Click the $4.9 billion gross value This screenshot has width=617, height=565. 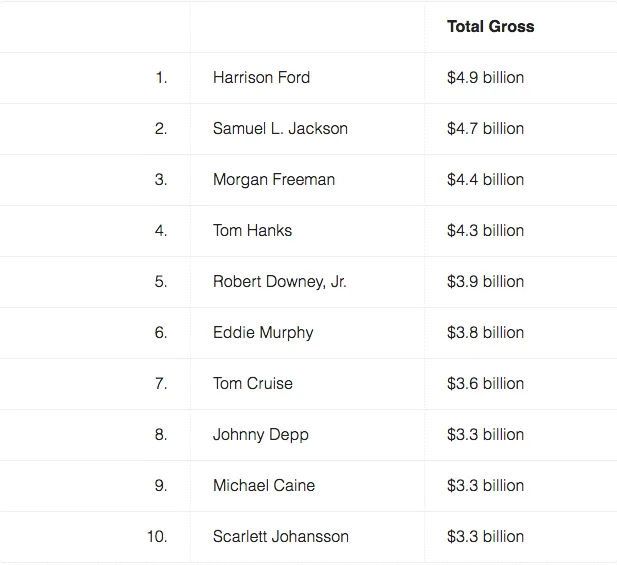click(485, 78)
